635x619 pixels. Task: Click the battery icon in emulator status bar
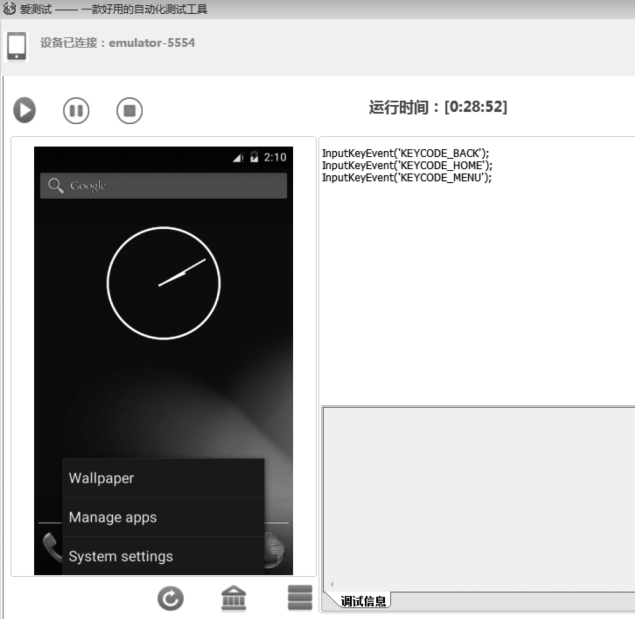point(254,157)
